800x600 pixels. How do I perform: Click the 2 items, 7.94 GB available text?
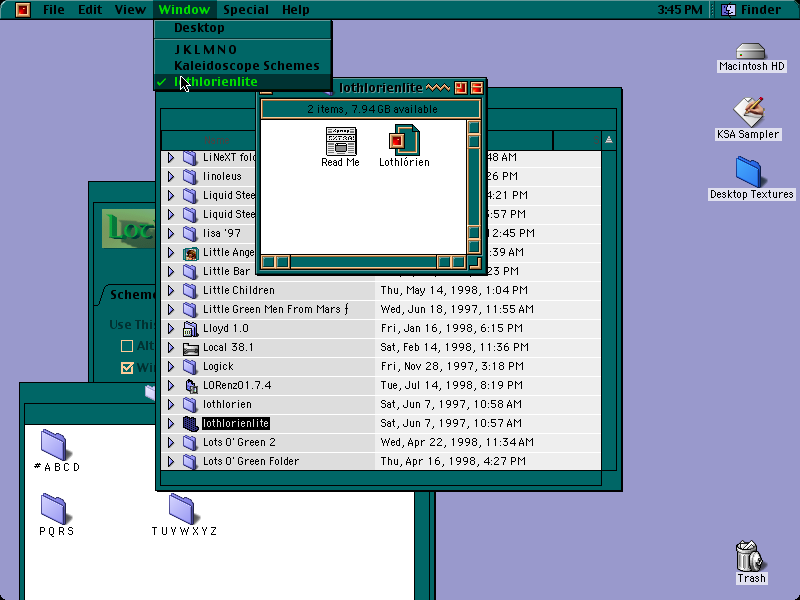click(x=372, y=109)
